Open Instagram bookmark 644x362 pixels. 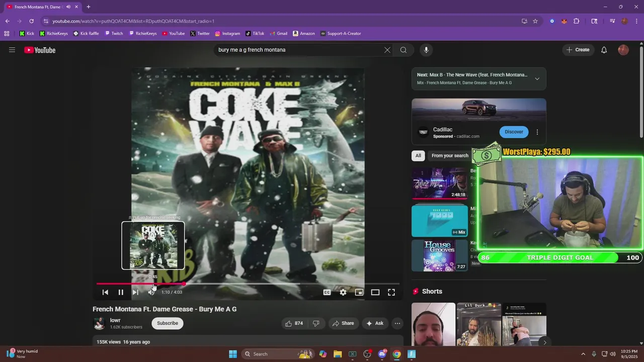tap(227, 34)
